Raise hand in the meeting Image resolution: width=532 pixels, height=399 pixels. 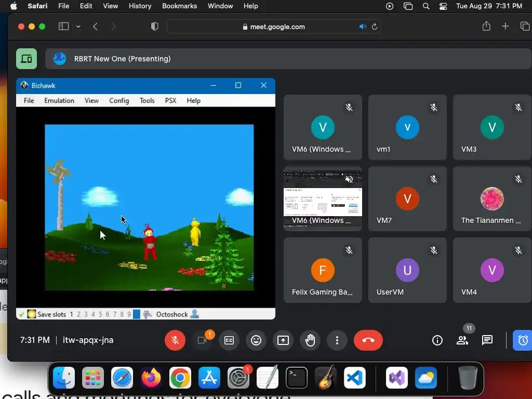point(310,340)
